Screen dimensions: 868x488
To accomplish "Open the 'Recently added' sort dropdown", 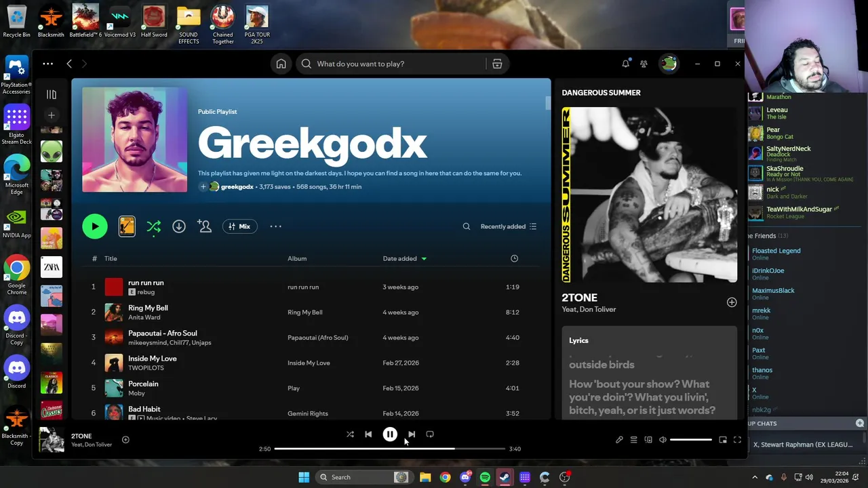I will 509,226.
